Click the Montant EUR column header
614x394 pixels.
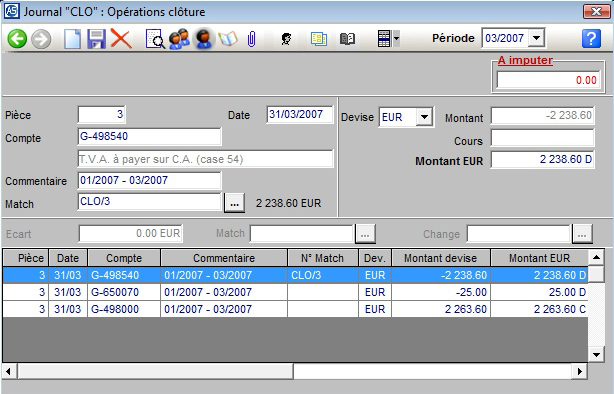point(540,258)
